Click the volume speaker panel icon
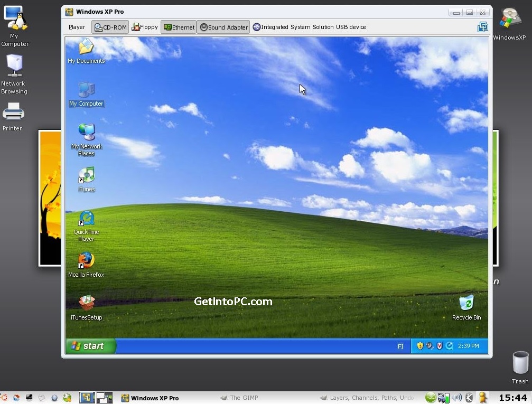 tap(457, 398)
